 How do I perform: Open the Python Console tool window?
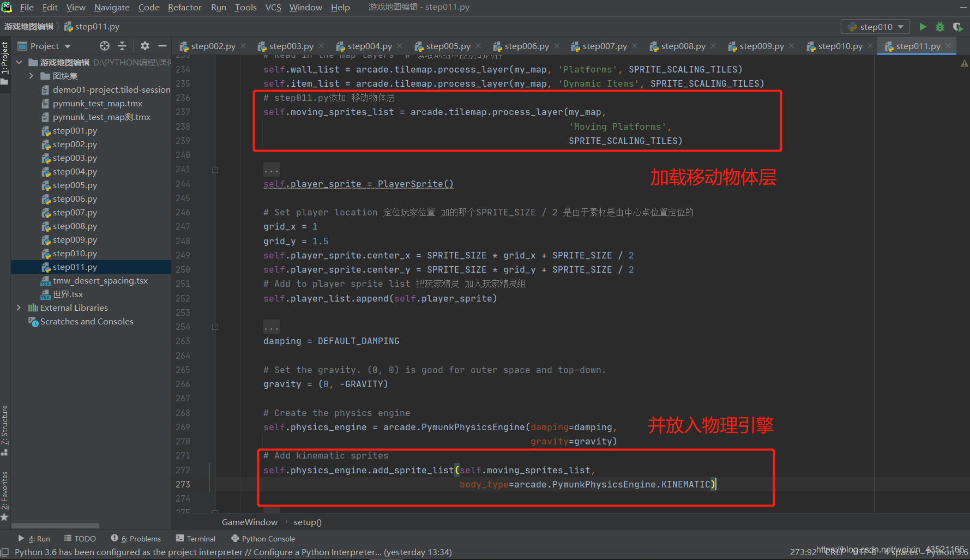pos(263,538)
